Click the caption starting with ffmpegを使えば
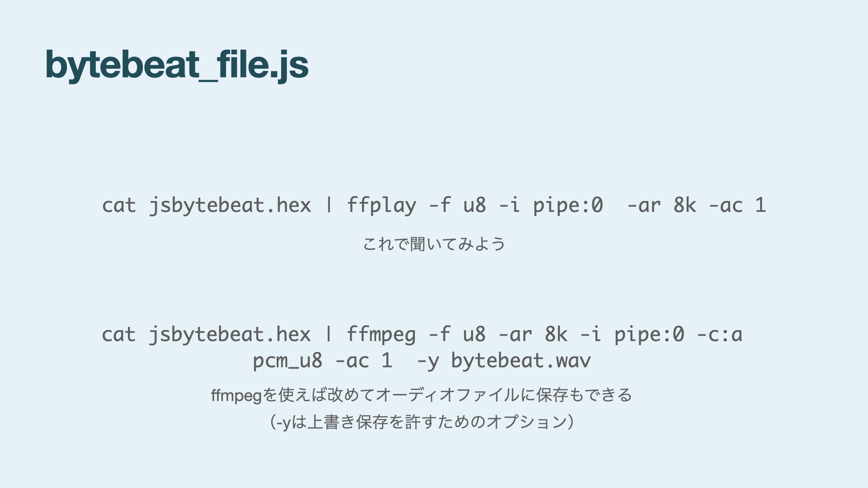This screenshot has width=868, height=488. pyautogui.click(x=421, y=395)
